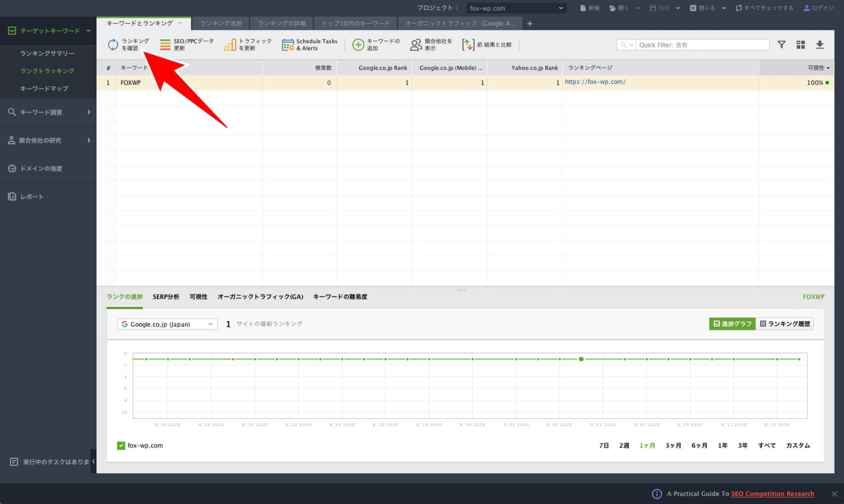Open the SERP分析 lower tab
Viewport: 844px width, 504px height.
click(x=166, y=297)
